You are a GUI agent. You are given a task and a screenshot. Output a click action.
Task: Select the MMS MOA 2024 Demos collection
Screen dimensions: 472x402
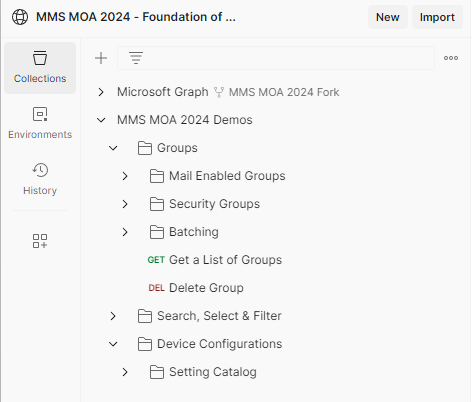click(185, 120)
